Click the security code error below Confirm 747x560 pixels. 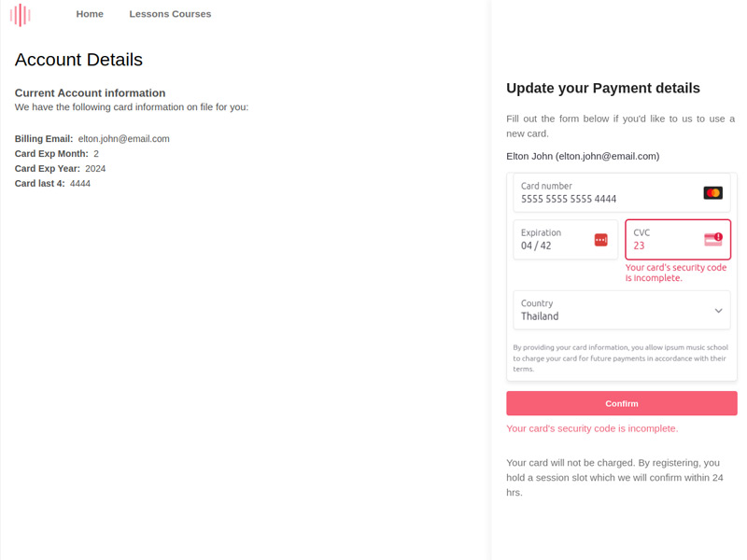592,428
